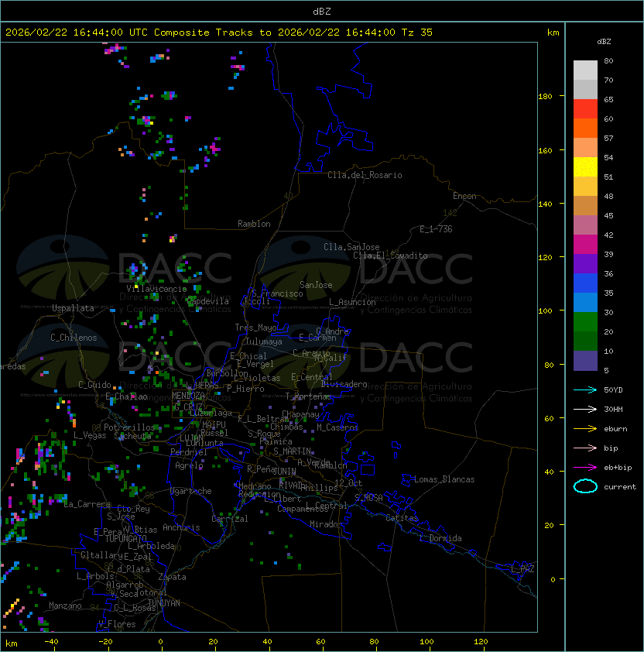Image resolution: width=644 pixels, height=652 pixels.
Task: Select the magenta eb+bip arrow symbol
Action: pos(585,467)
